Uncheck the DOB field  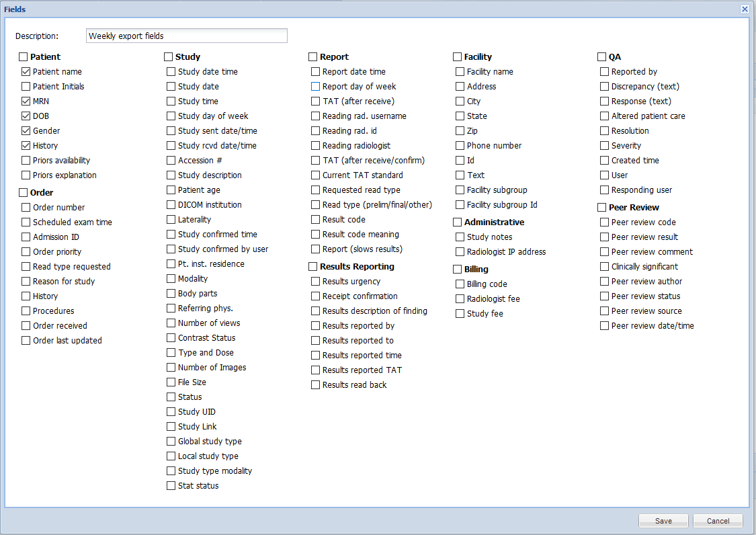tap(26, 116)
